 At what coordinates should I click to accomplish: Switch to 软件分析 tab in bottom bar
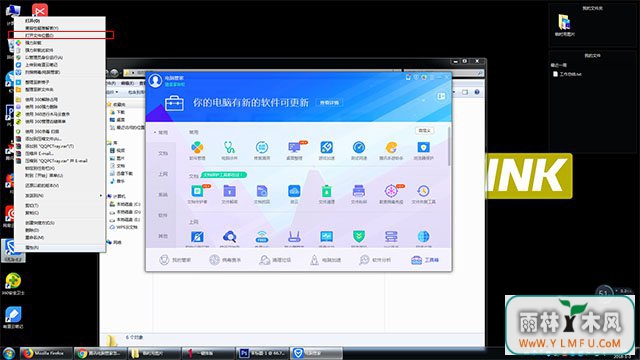375,260
